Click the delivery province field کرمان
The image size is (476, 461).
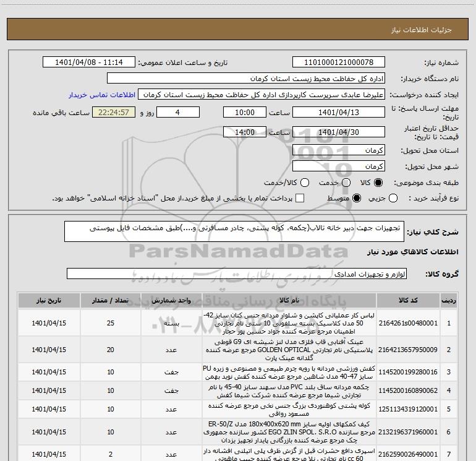[x=339, y=150]
